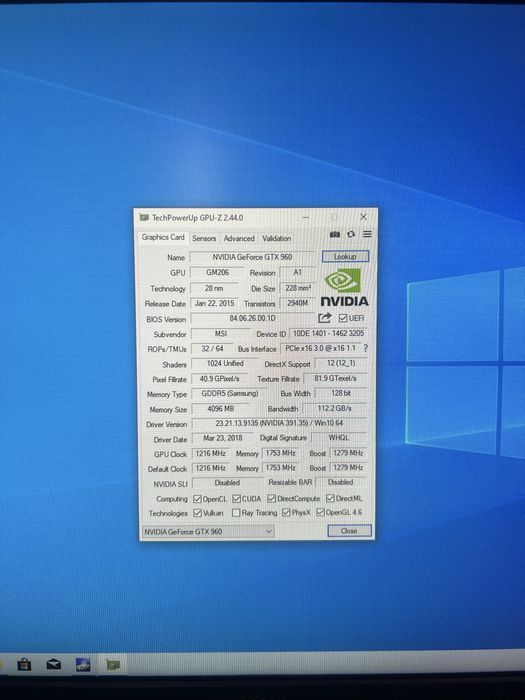Click Transistors value 2940M

297,304
